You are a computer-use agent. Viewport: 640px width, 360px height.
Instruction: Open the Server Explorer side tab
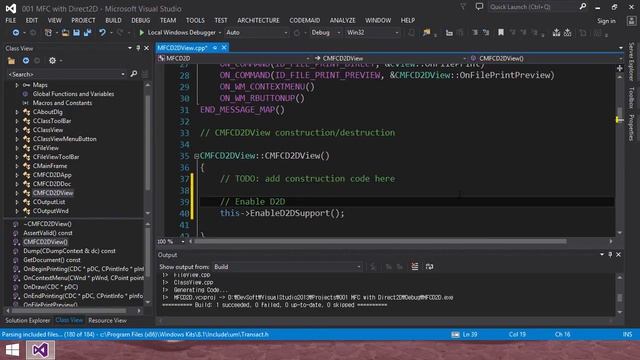(x=631, y=61)
